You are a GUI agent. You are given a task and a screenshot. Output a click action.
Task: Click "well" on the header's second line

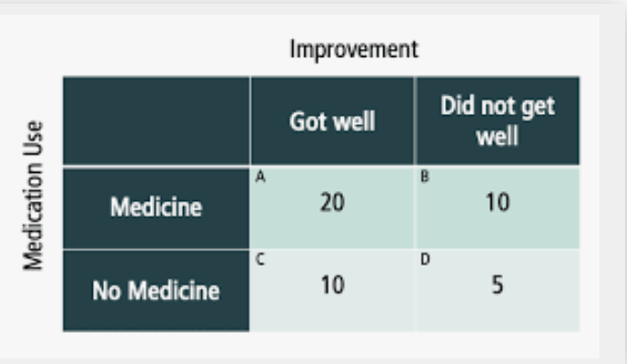[x=497, y=136]
